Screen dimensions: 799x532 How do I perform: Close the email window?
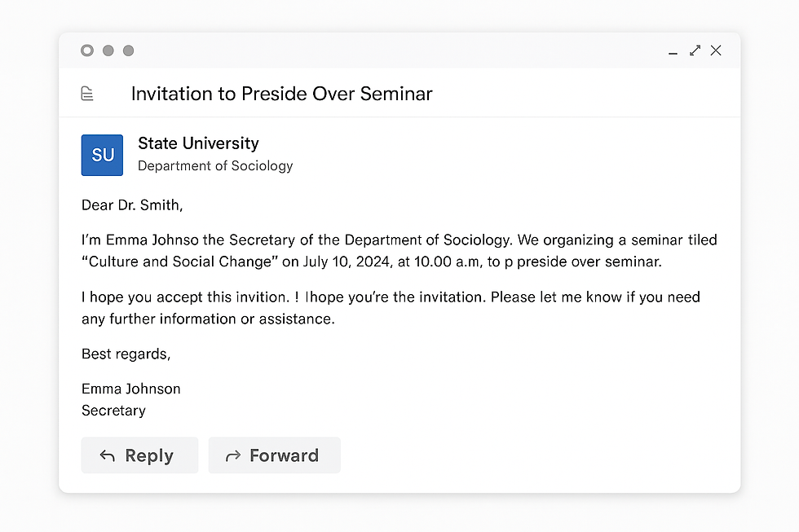[x=716, y=50]
